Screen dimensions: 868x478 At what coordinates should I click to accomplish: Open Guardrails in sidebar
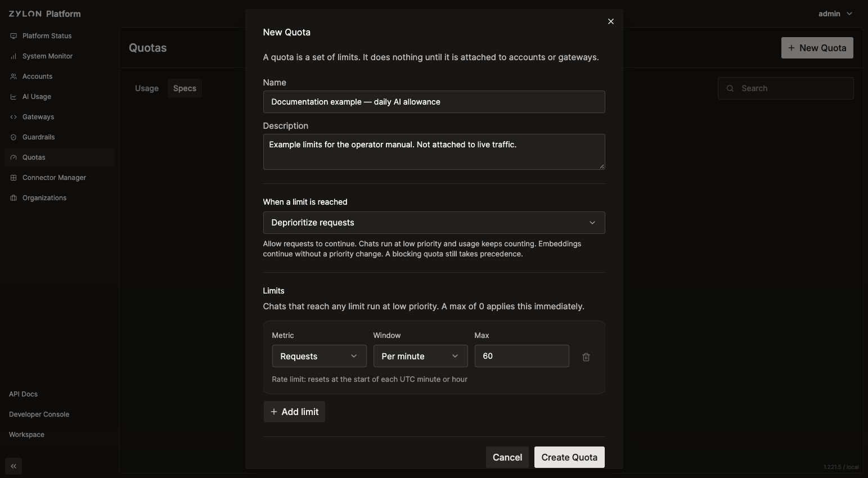[60, 137]
